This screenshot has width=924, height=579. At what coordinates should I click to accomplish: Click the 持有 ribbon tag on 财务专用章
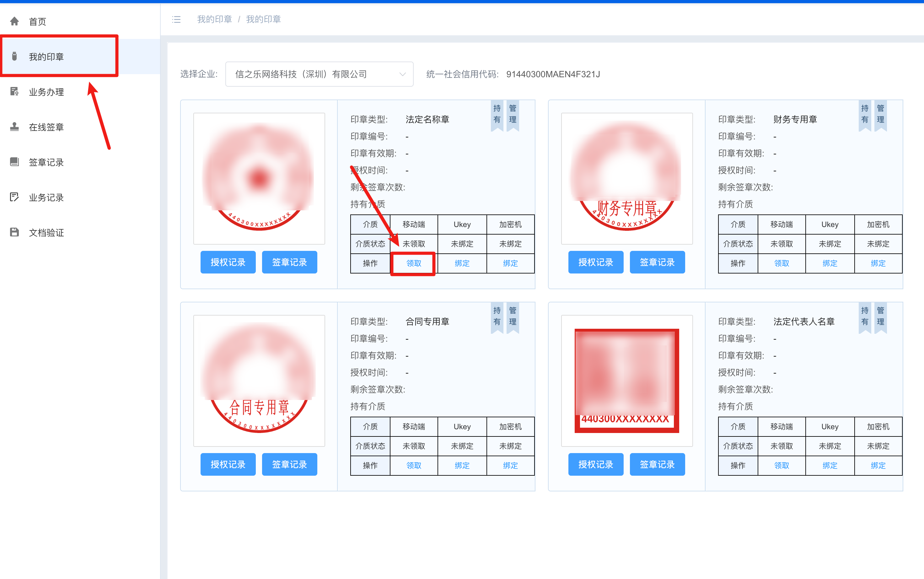(865, 115)
